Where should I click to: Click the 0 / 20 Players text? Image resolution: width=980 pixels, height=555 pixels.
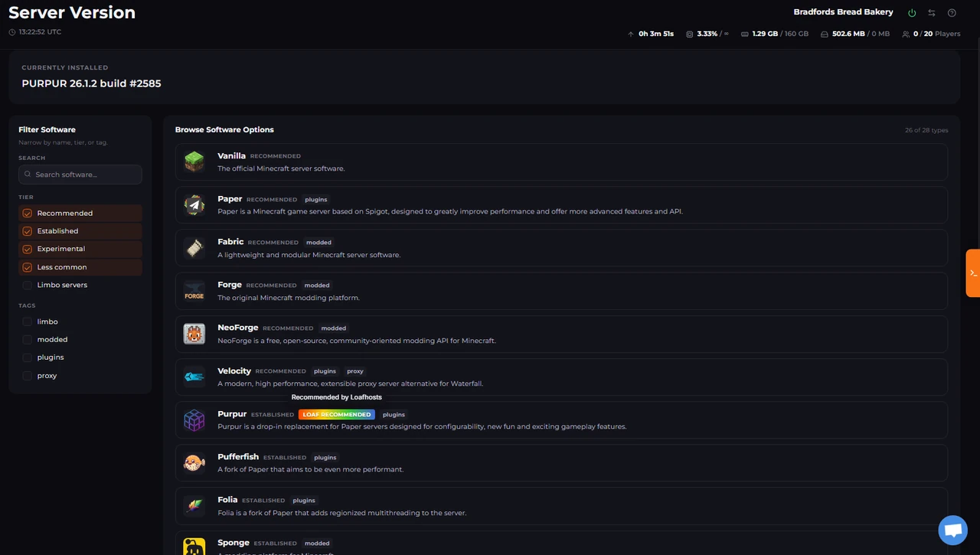(937, 34)
